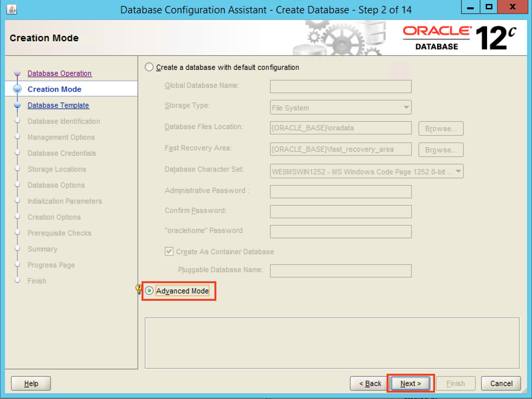Close the Database Configuration Assistant window
The width and height of the screenshot is (532, 399).
[x=513, y=7]
